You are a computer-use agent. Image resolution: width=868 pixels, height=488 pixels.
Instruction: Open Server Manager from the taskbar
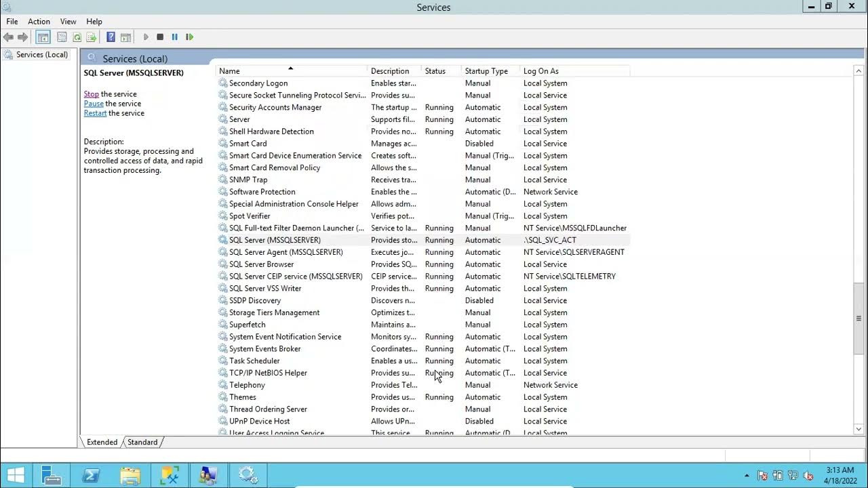click(51, 475)
